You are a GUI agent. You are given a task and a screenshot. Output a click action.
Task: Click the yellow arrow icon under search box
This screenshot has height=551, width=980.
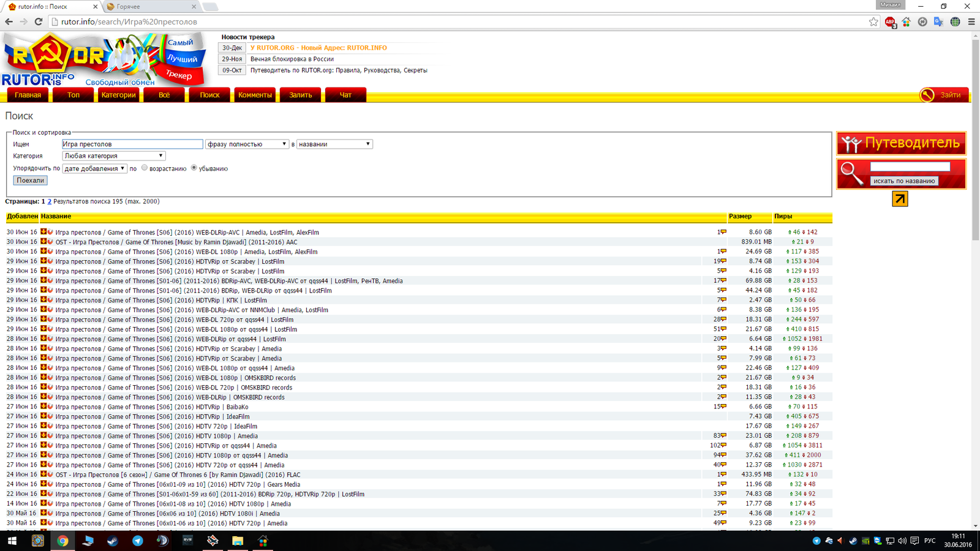click(x=900, y=199)
